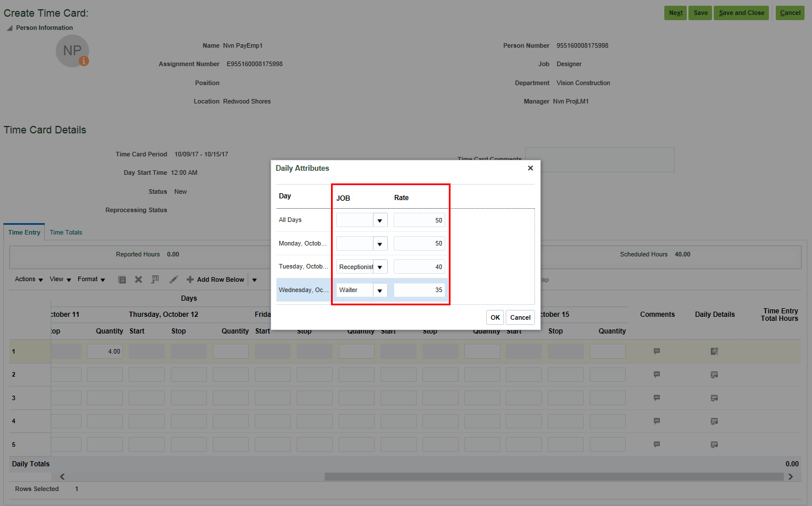Viewport: 812px width, 506px height.
Task: Select the Duplicate row icon in the toolbar
Action: point(122,279)
